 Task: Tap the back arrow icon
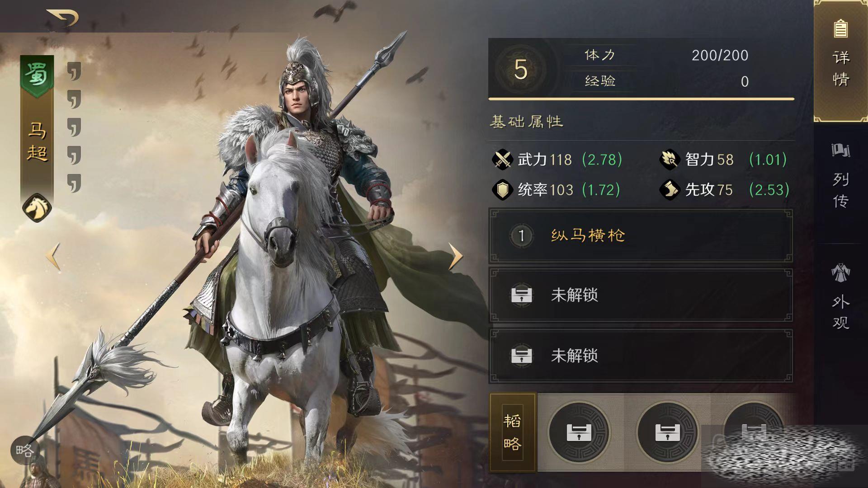tap(62, 17)
